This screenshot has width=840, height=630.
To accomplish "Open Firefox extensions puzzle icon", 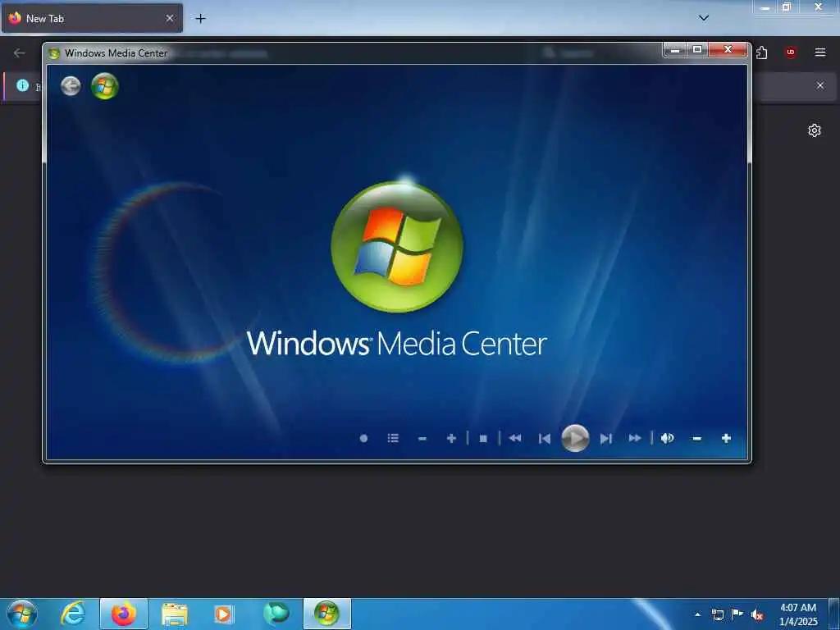I will coord(762,52).
